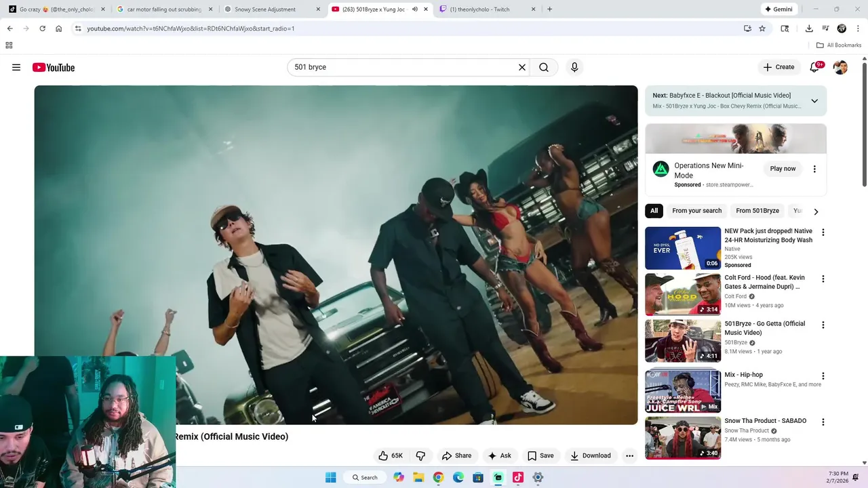
Task: Pause the video by clicking player
Action: pos(336,255)
